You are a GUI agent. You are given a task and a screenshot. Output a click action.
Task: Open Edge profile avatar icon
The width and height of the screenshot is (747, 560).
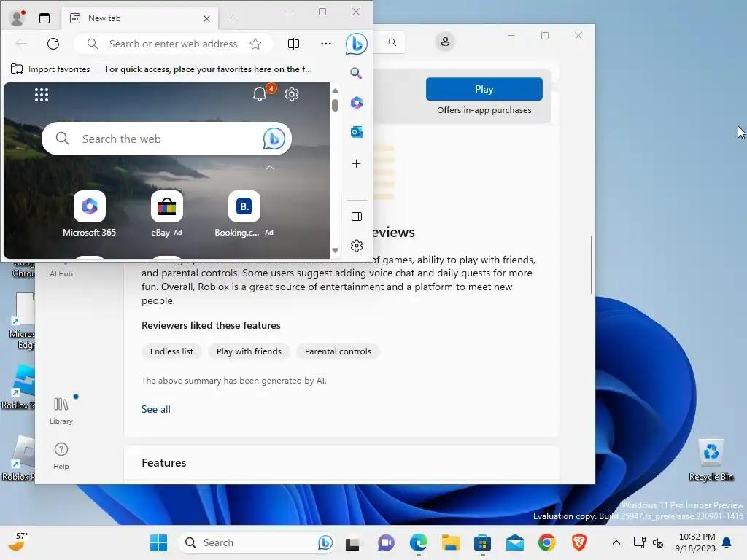[18, 18]
